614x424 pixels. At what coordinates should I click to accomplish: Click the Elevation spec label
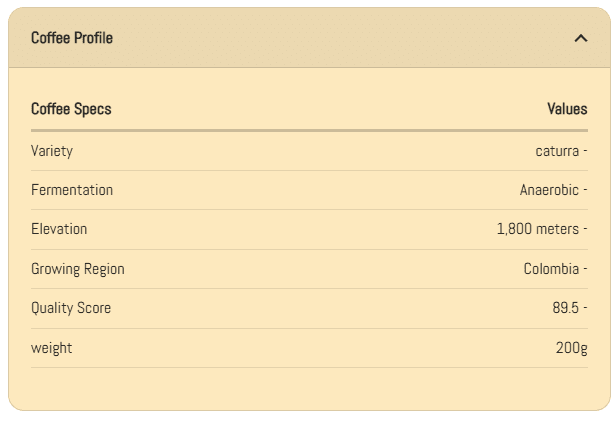coord(59,229)
